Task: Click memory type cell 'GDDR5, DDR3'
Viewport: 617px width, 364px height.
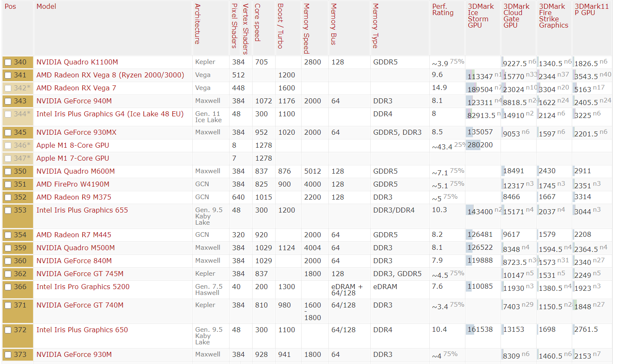Action: coord(398,132)
